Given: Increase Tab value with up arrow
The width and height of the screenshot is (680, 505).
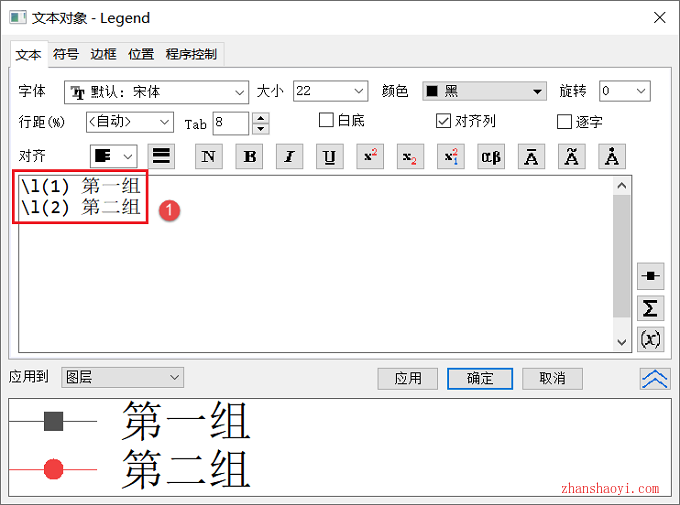Looking at the screenshot, I should coord(261,118).
